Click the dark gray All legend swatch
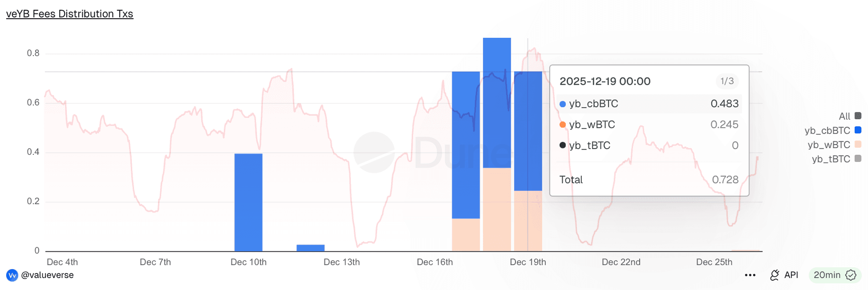 coord(858,116)
